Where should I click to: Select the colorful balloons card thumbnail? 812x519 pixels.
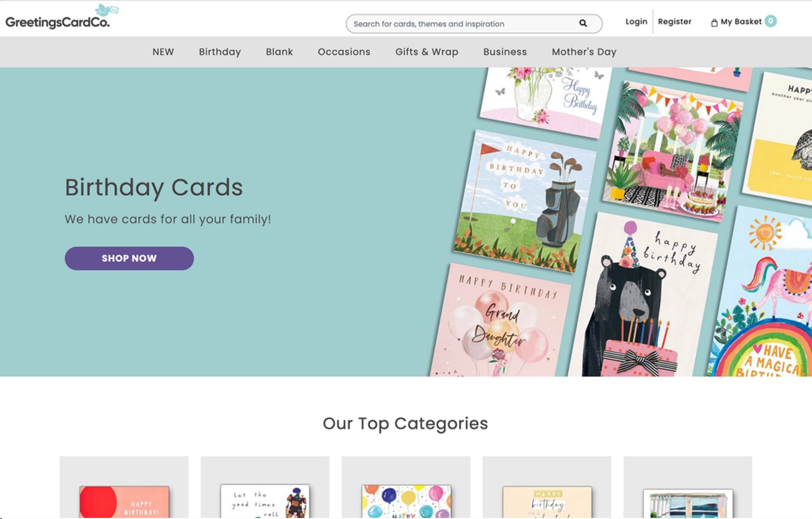click(x=406, y=501)
